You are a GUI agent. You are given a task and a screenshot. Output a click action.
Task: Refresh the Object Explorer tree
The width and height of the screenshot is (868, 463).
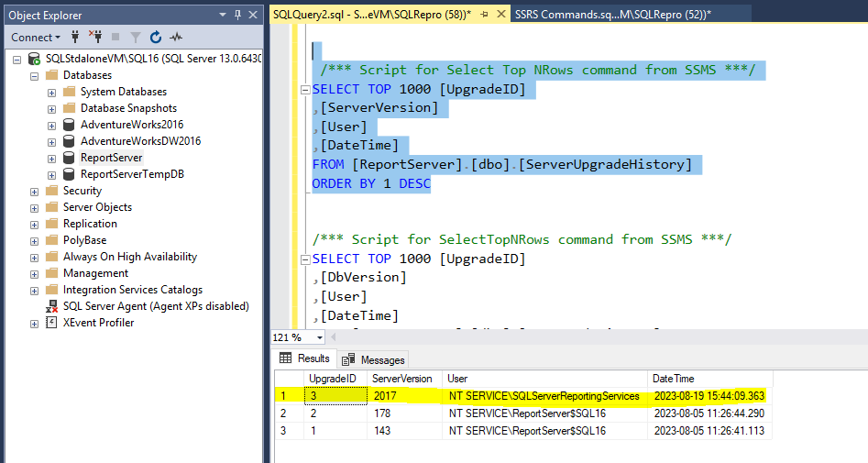pyautogui.click(x=156, y=37)
